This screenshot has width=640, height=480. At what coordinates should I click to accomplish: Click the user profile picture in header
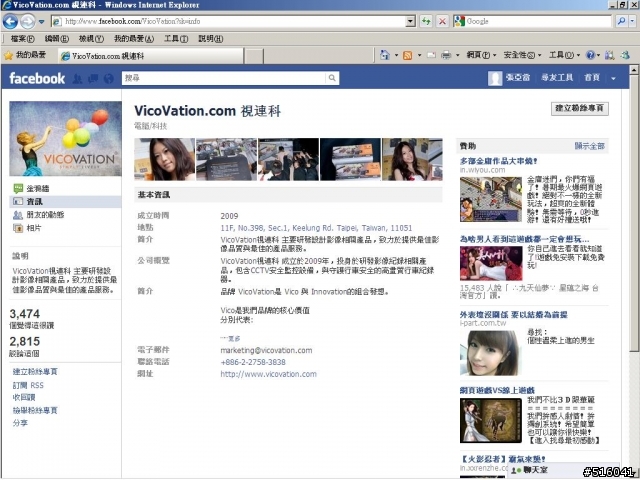click(x=495, y=78)
